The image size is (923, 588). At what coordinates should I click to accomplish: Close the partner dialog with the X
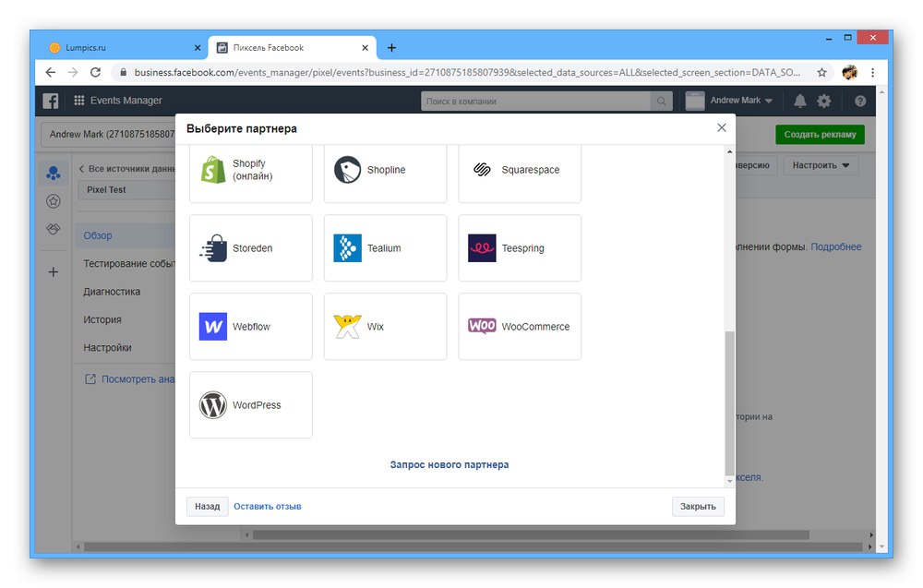[x=722, y=127]
